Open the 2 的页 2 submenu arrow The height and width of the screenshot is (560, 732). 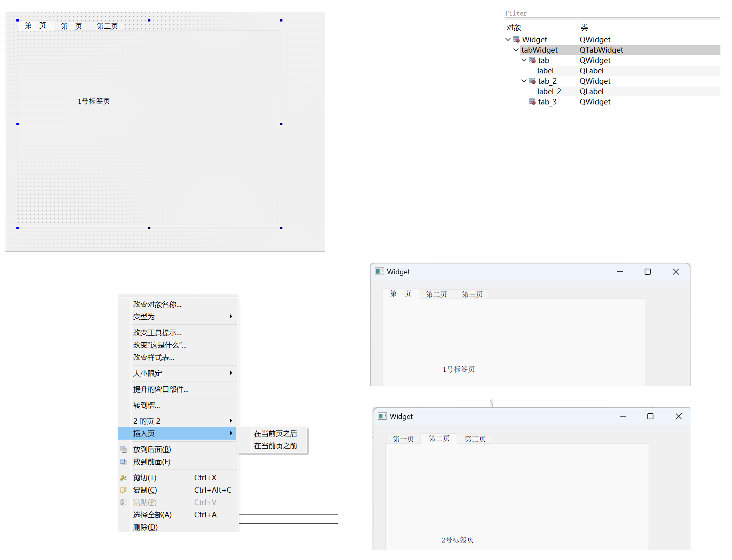click(231, 421)
